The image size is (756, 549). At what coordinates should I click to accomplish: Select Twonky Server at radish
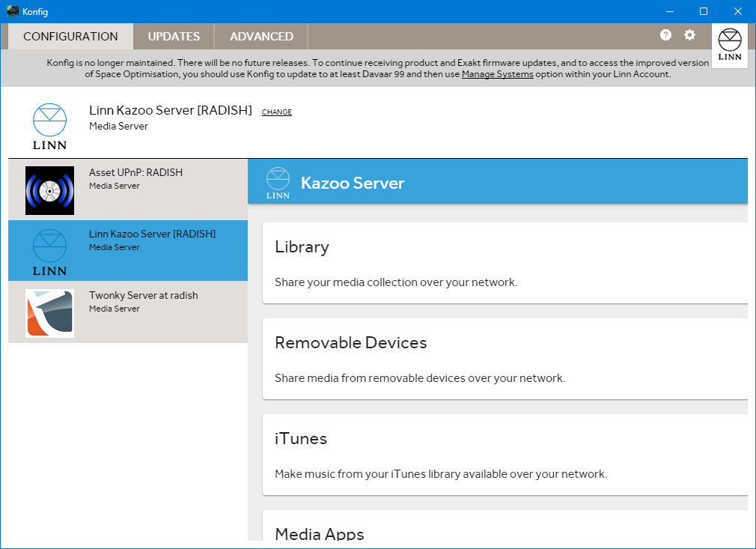point(128,312)
